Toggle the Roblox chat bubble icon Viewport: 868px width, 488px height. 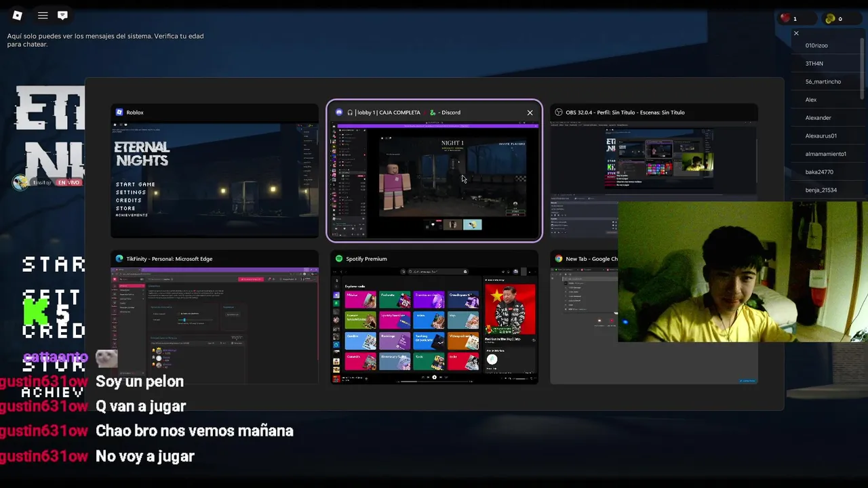[62, 15]
